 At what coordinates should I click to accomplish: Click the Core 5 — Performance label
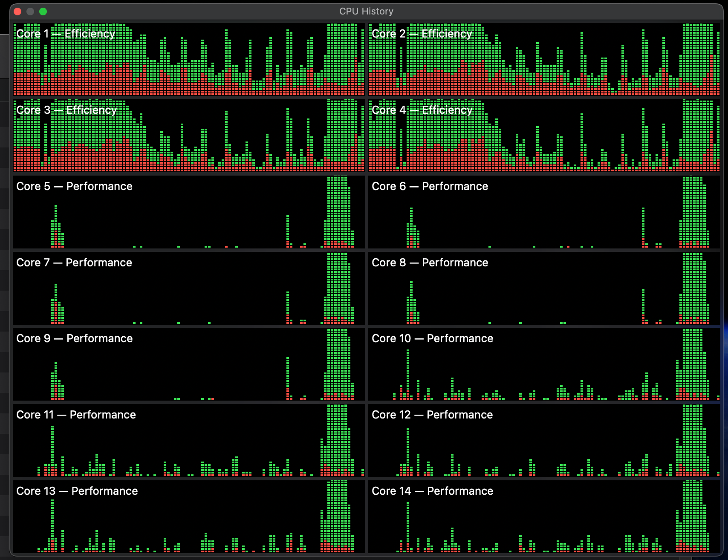click(x=74, y=186)
